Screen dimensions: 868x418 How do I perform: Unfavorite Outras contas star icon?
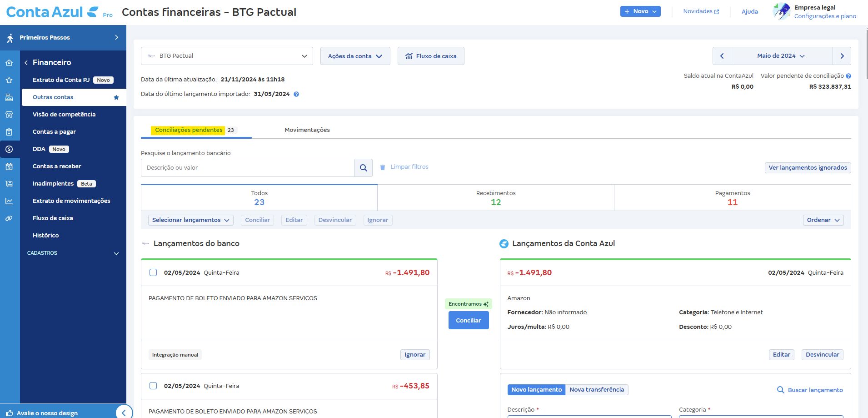[116, 97]
